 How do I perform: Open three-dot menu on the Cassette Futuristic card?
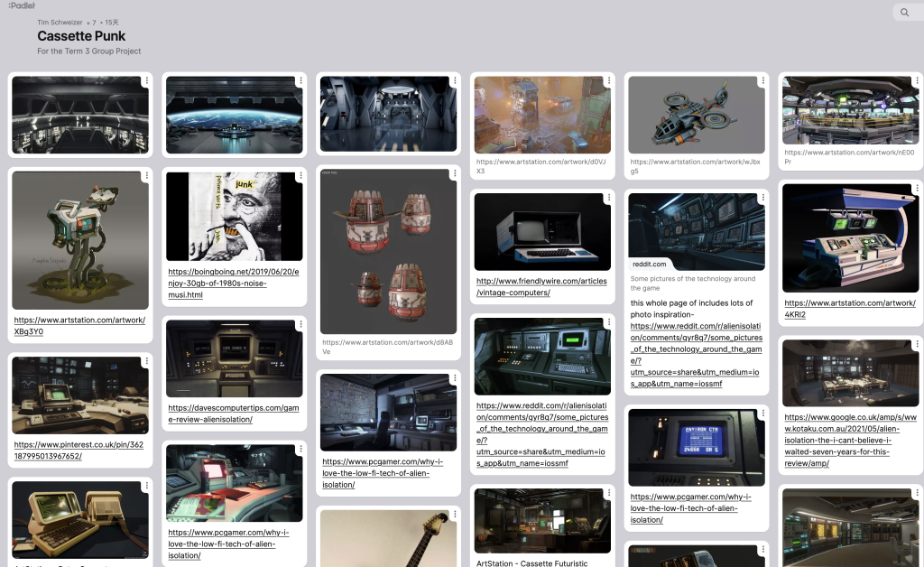(609, 493)
